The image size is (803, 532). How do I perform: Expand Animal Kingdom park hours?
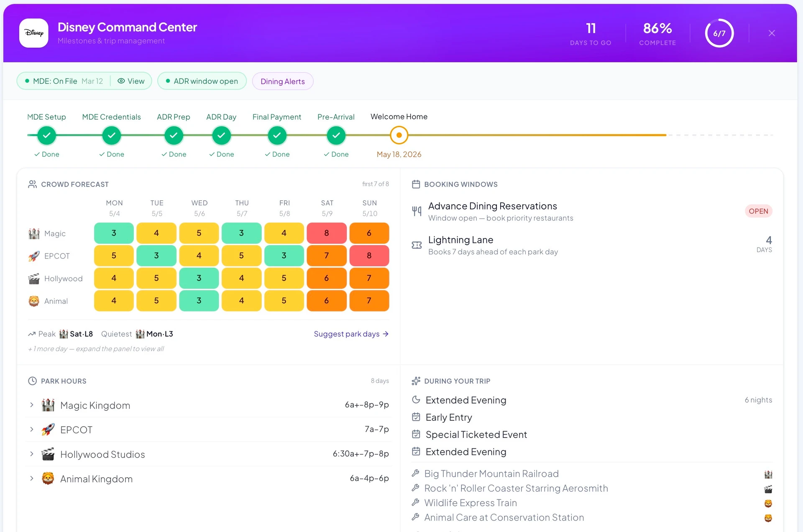[x=32, y=478]
